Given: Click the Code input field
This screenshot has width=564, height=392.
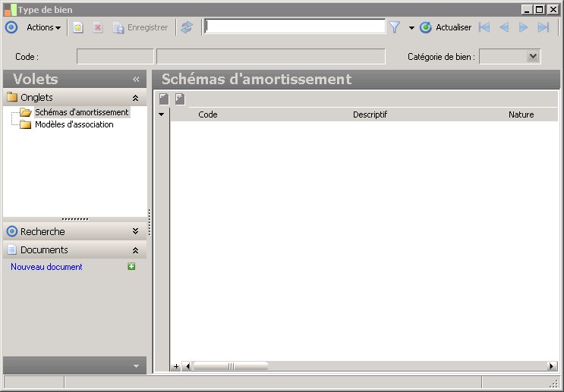Looking at the screenshot, I should (115, 57).
